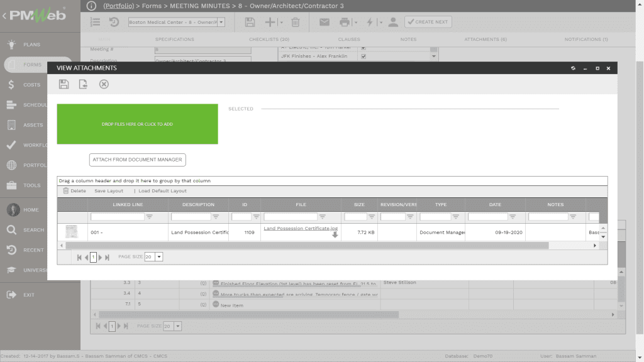Click the PMWeb logo back arrow
Viewport: 644px width, 362px height.
pyautogui.click(x=4, y=16)
